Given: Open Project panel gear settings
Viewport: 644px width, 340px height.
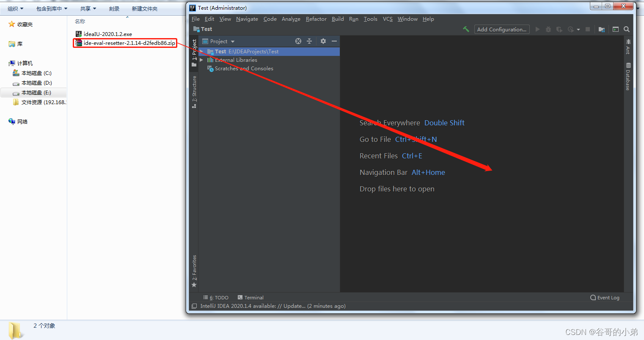Looking at the screenshot, I should (323, 41).
